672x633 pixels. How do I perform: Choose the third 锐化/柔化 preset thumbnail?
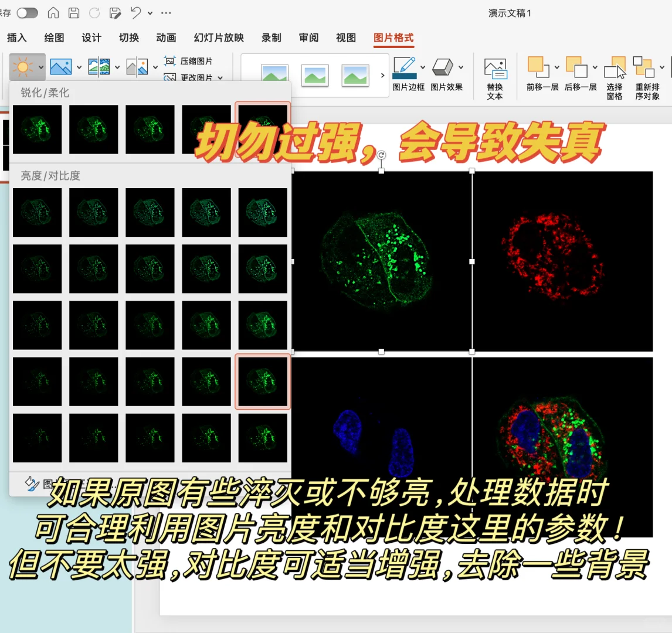click(150, 130)
